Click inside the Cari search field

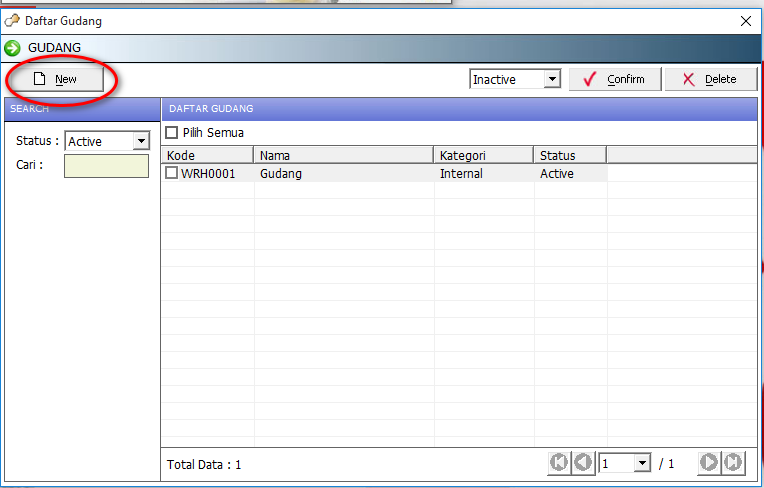tap(106, 166)
